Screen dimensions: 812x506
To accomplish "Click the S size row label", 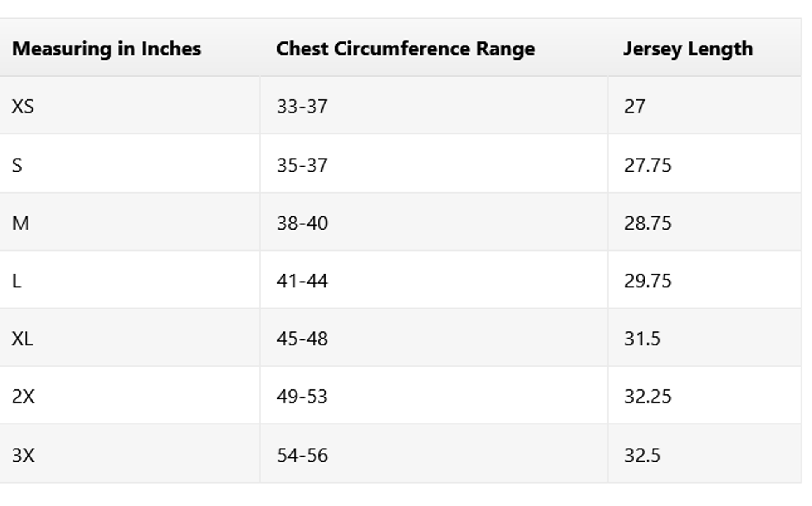I will coord(17,165).
